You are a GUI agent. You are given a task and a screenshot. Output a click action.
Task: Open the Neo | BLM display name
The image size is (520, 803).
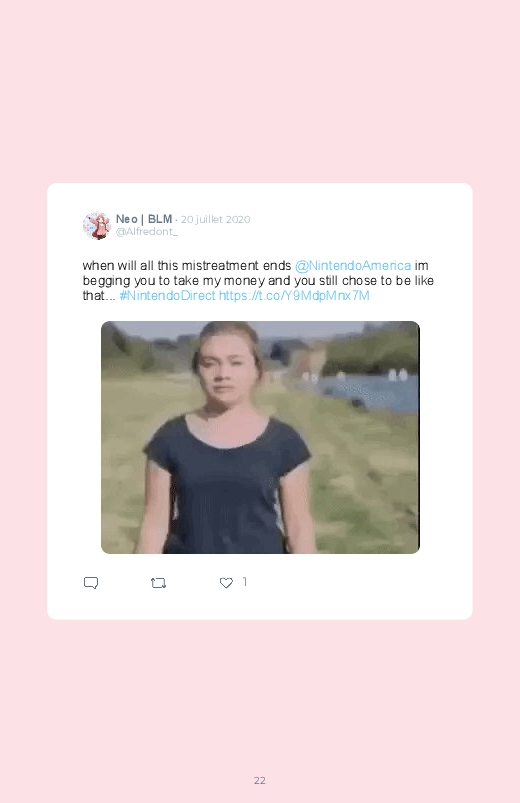(144, 219)
